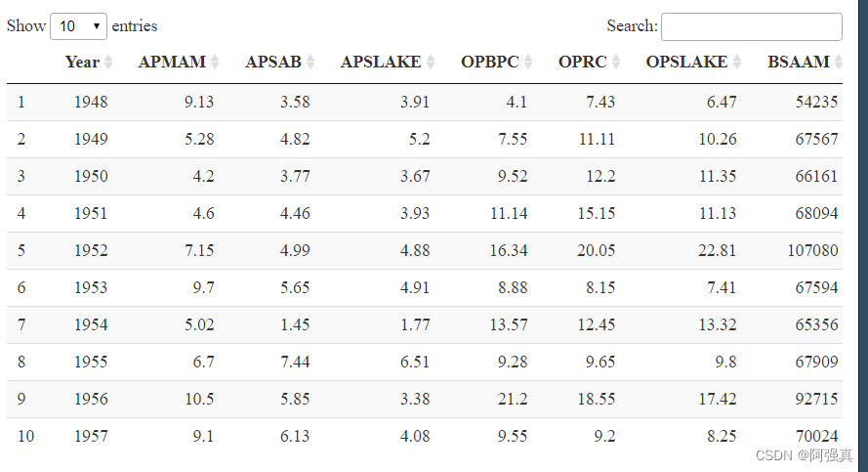Click the sort arrows beside OPRC
Image resolution: width=868 pixels, height=472 pixels.
[x=616, y=63]
